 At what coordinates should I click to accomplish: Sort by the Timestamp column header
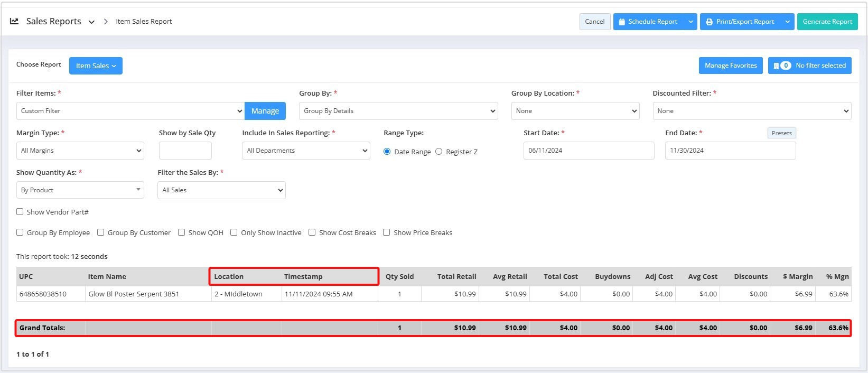coord(303,276)
